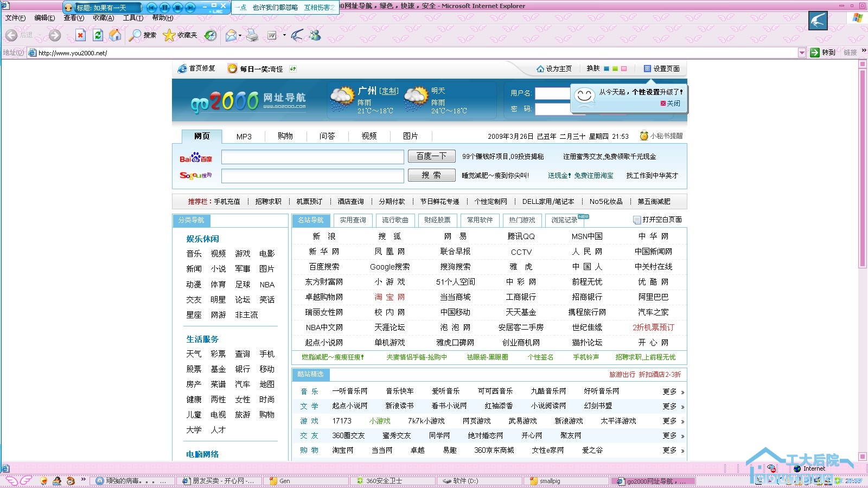Open the 淘宝网 link
Image resolution: width=868 pixels, height=488 pixels.
pyautogui.click(x=390, y=297)
